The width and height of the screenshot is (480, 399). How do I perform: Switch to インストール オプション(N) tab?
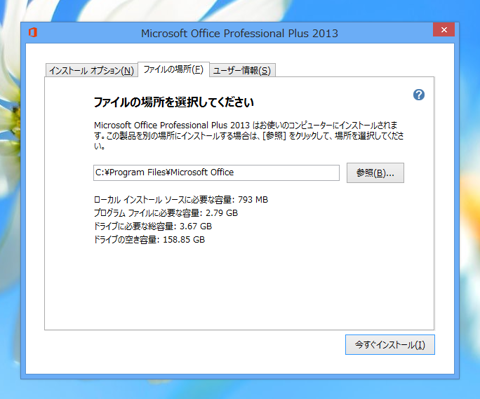tap(91, 70)
